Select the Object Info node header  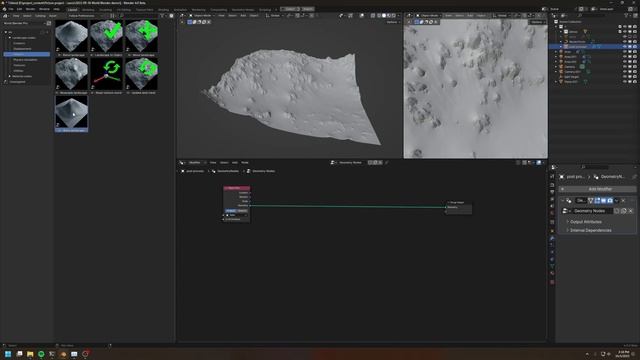(x=237, y=188)
